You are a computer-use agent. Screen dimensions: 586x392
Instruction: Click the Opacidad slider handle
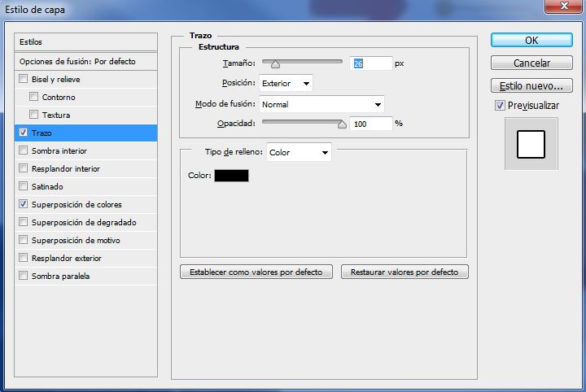(342, 124)
